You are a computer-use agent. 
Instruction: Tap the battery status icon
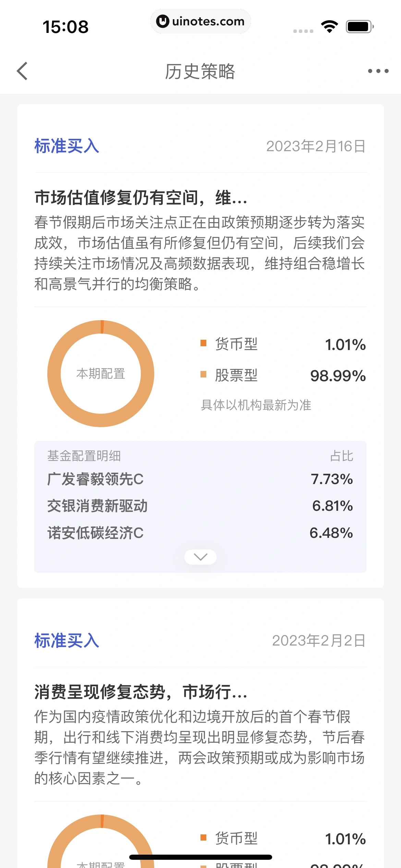coord(359,26)
